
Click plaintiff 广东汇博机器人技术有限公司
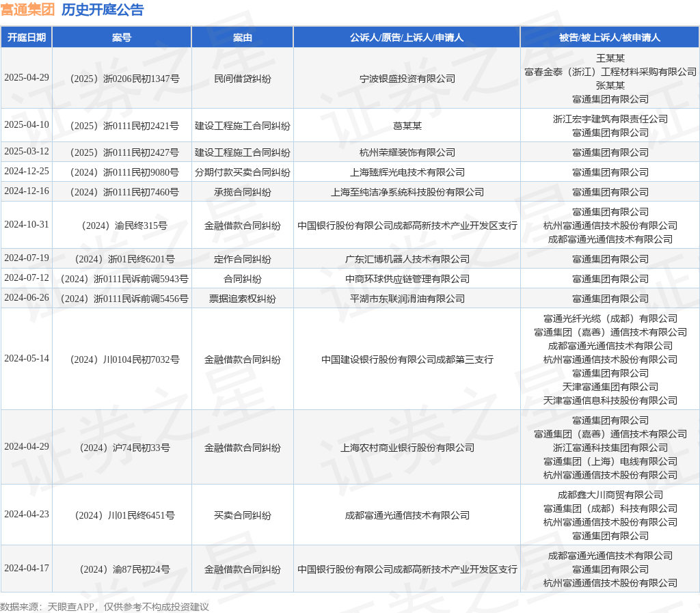pyautogui.click(x=407, y=259)
